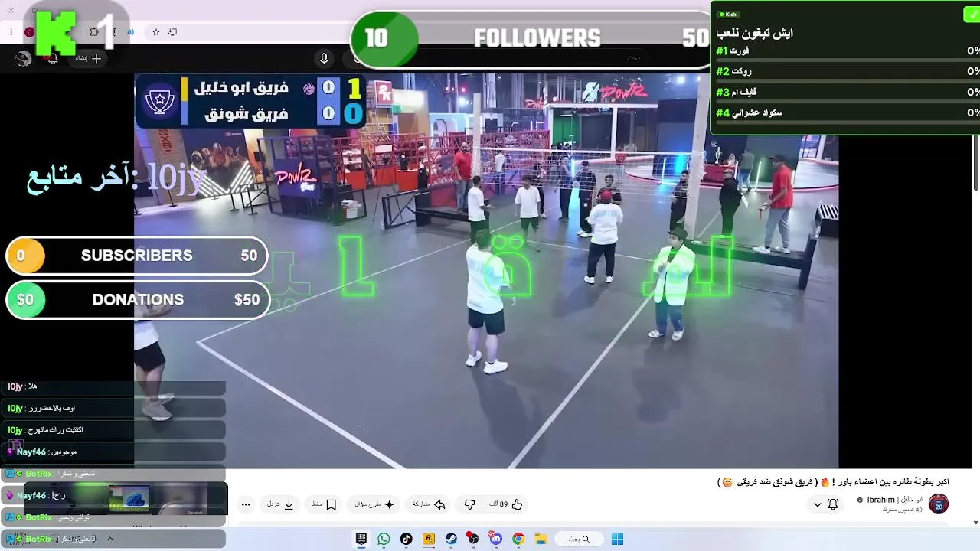Like the YouTube video (89K)
This screenshot has width=980, height=551.
point(507,504)
